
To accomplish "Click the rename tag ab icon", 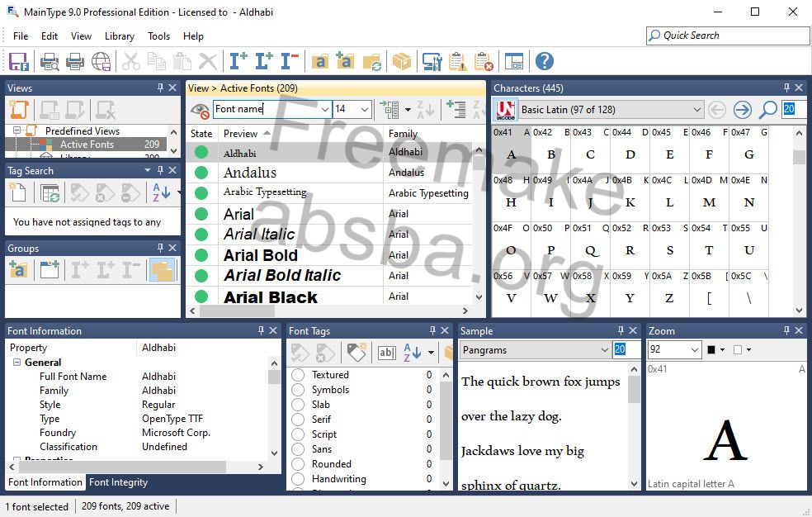I will (x=386, y=353).
